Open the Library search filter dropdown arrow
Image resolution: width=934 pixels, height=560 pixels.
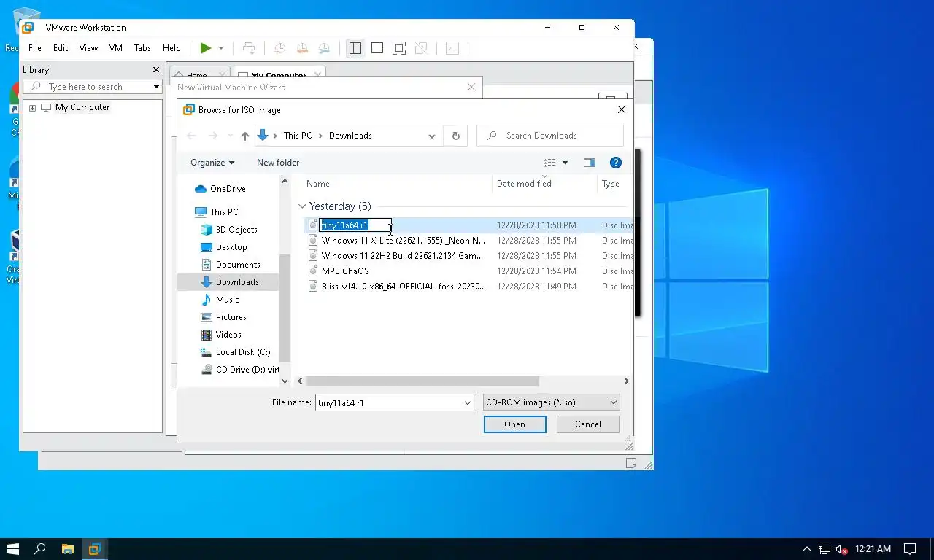[156, 87]
